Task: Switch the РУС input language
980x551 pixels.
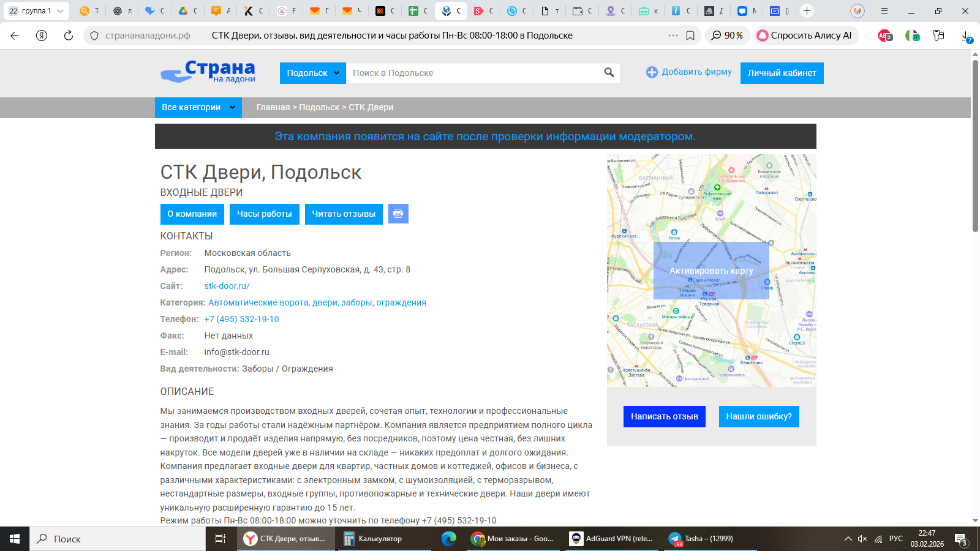Action: pyautogui.click(x=896, y=539)
